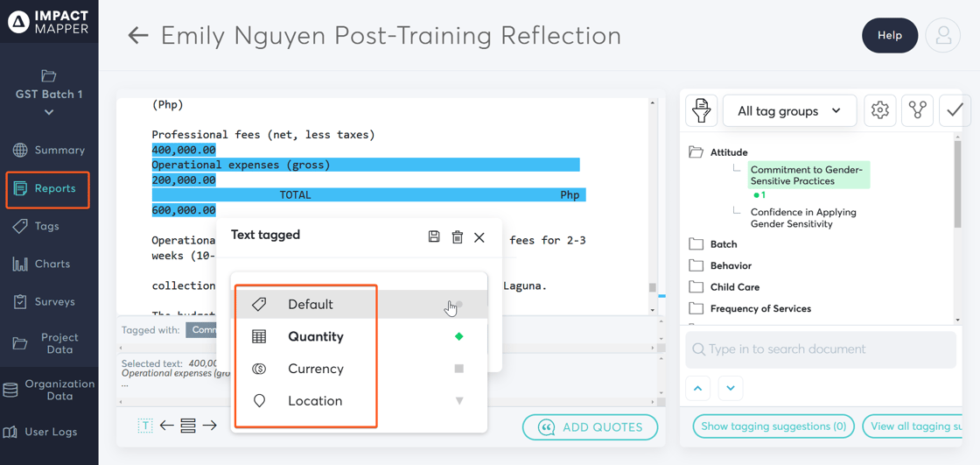Click Show tagging suggestions button
Image resolution: width=980 pixels, height=465 pixels.
pos(773,426)
